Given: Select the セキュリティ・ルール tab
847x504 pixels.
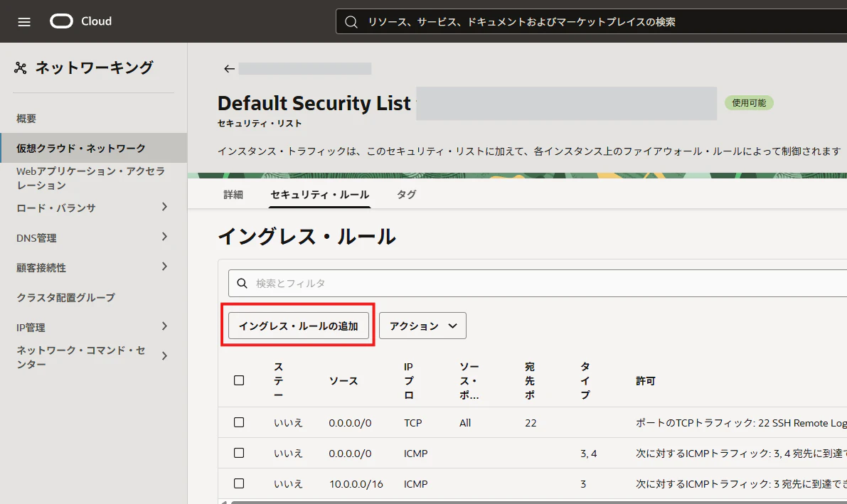Looking at the screenshot, I should (320, 195).
